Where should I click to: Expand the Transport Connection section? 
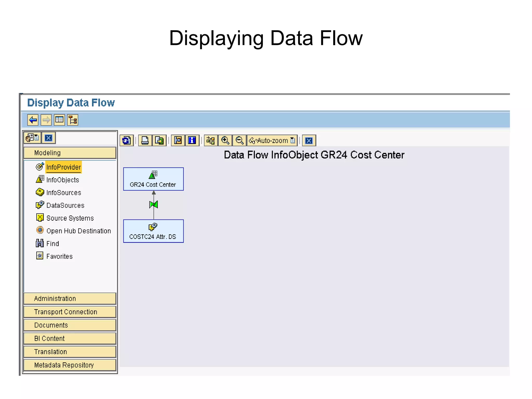click(x=70, y=312)
